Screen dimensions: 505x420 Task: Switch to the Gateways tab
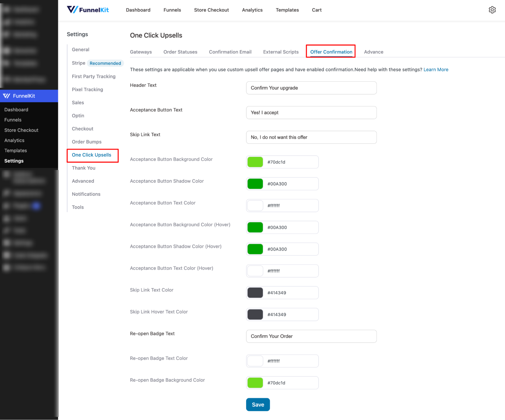[x=141, y=52]
